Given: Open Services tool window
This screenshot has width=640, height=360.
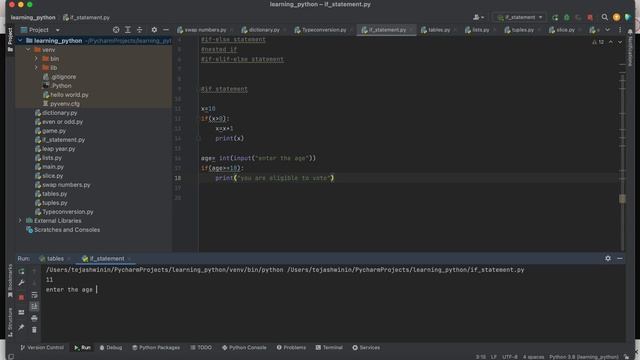Looking at the screenshot, I should click(x=366, y=347).
